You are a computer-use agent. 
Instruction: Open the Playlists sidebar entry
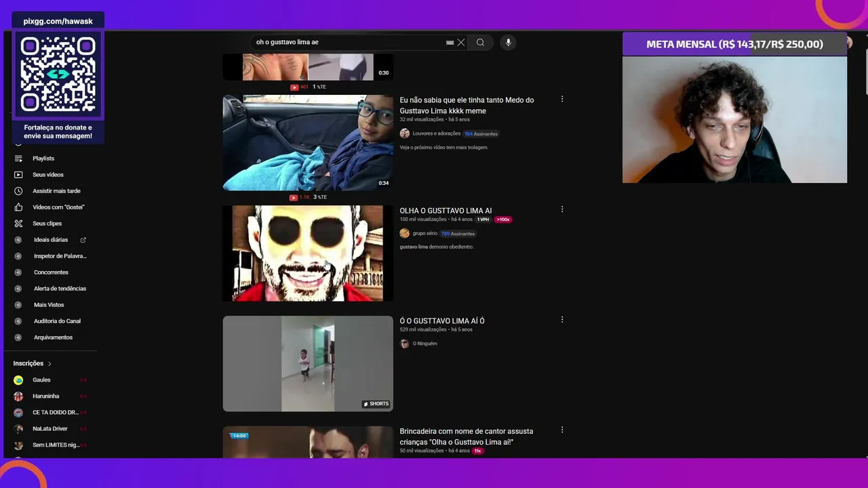coord(43,159)
